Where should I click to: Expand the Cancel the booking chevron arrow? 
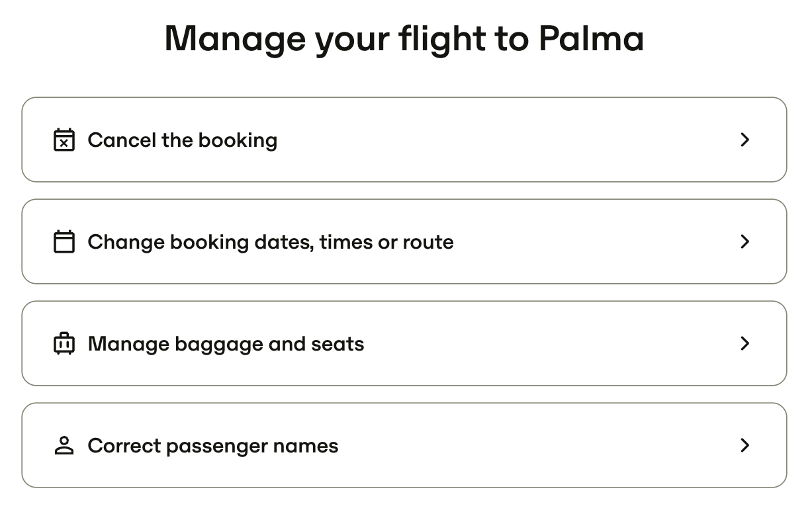coord(745,140)
